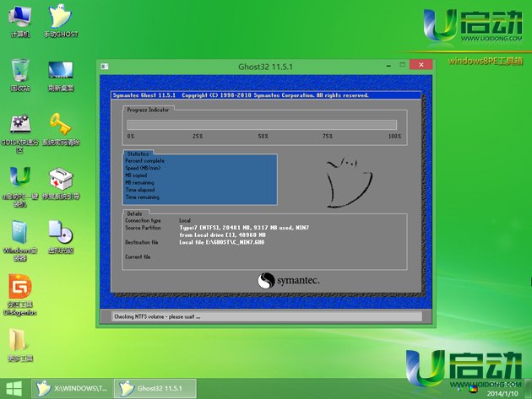Click the 'Source Partition' details label
Image resolution: width=532 pixels, height=399 pixels.
point(143,228)
